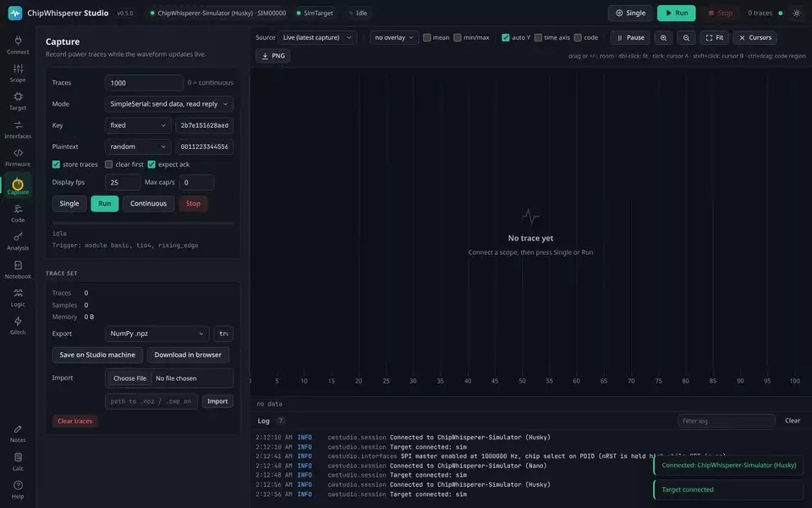Click Download in browser

tap(188, 355)
